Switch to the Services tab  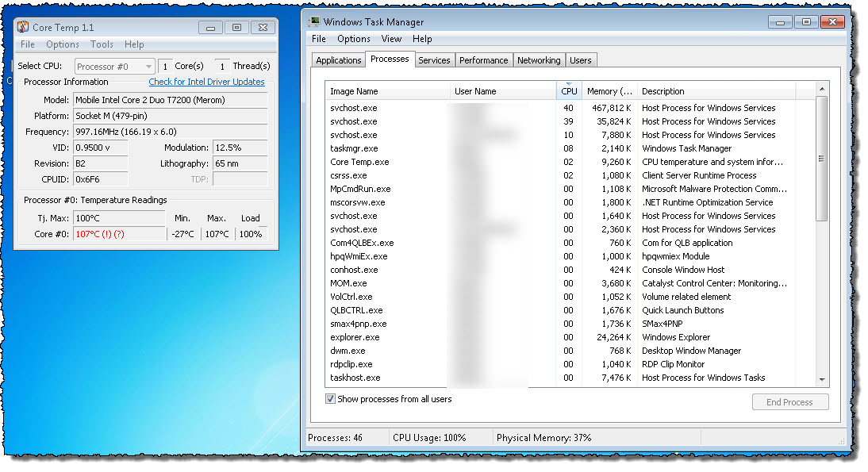click(434, 60)
